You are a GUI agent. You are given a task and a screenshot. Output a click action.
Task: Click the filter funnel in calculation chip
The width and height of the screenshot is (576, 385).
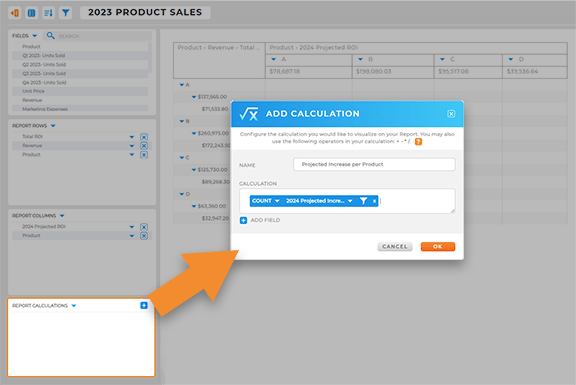[x=363, y=201]
